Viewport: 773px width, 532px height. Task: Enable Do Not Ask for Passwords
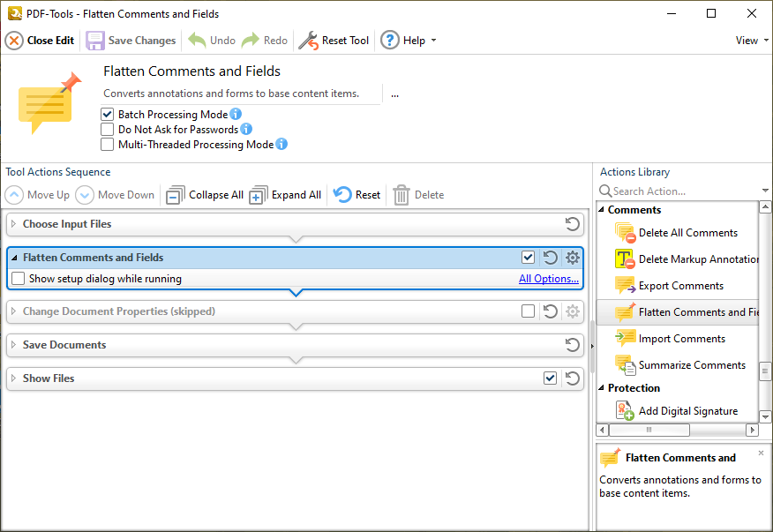tap(108, 129)
